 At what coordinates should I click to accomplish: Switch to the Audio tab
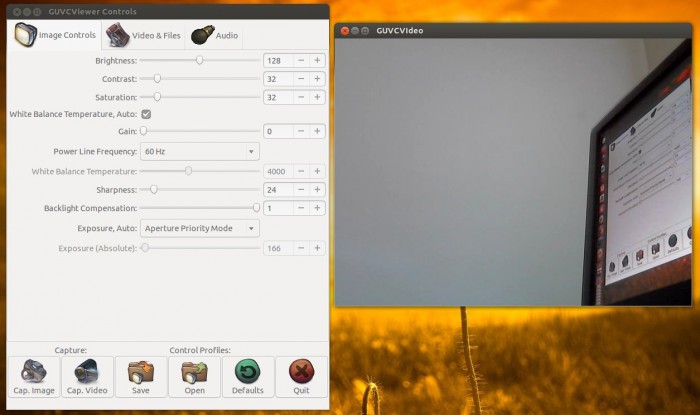point(215,35)
